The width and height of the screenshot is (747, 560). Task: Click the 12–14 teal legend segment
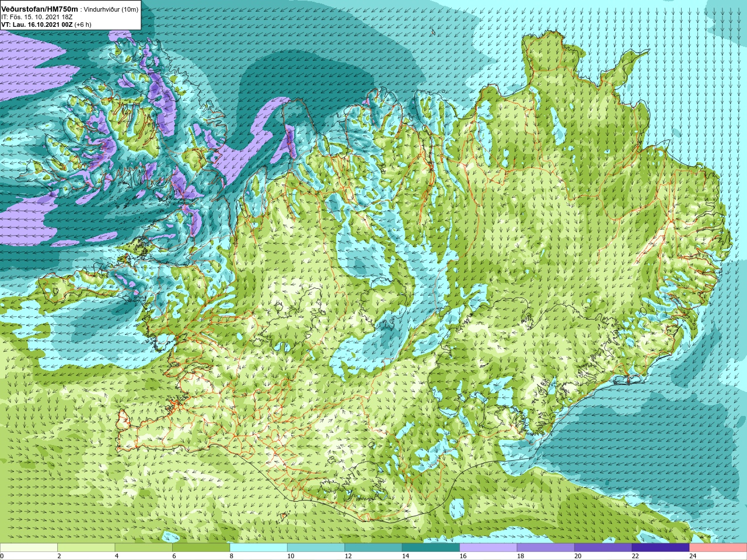pyautogui.click(x=373, y=547)
